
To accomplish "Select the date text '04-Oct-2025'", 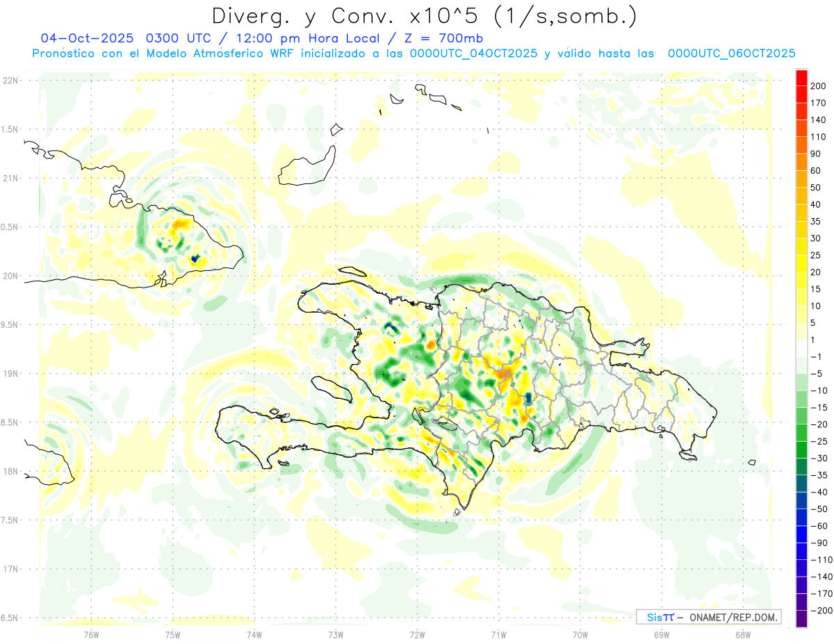I will pos(88,38).
